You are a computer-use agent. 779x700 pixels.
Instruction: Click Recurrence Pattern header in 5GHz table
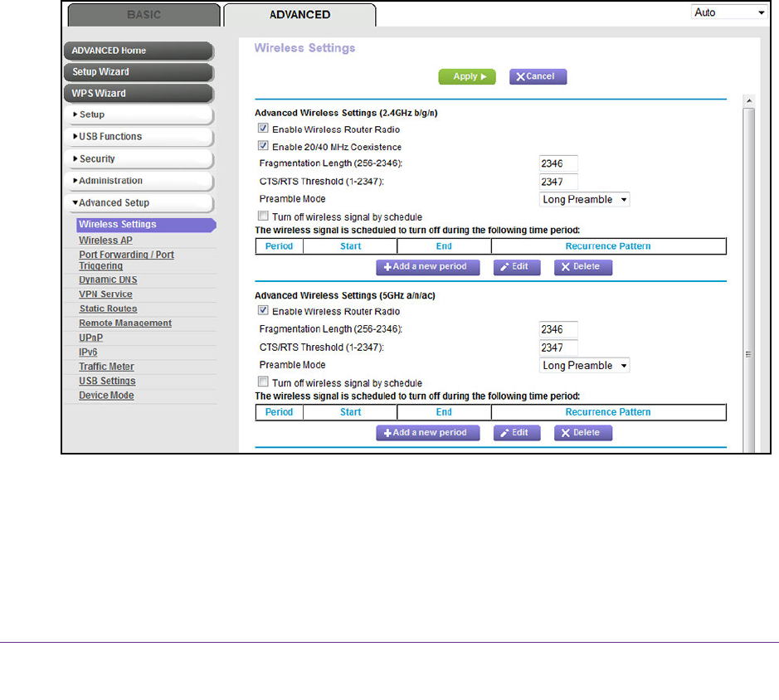pyautogui.click(x=608, y=412)
